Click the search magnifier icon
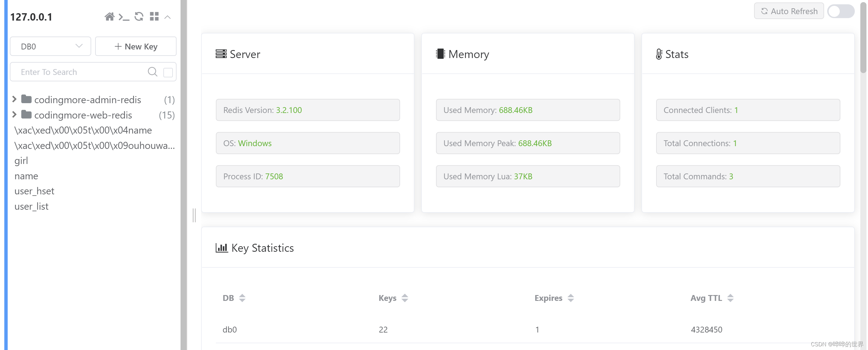868x350 pixels. point(152,72)
